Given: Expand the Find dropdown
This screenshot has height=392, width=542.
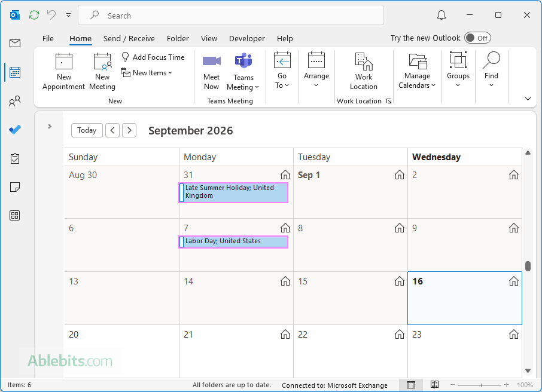Looking at the screenshot, I should (x=491, y=71).
